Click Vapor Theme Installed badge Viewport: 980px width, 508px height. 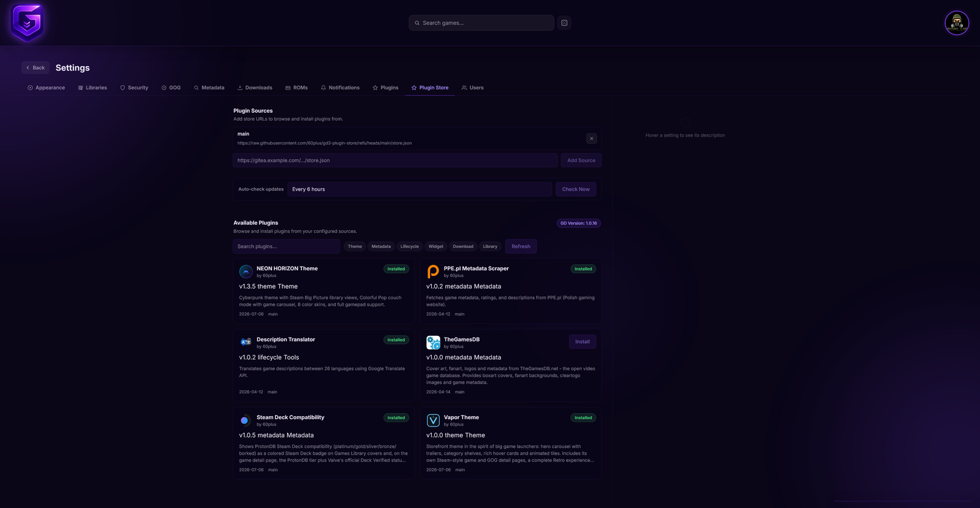point(583,418)
